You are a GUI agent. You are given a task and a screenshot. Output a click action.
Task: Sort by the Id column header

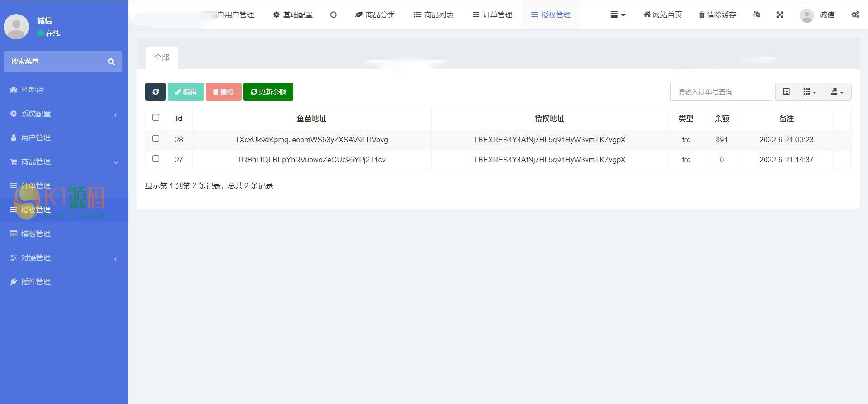tap(179, 119)
